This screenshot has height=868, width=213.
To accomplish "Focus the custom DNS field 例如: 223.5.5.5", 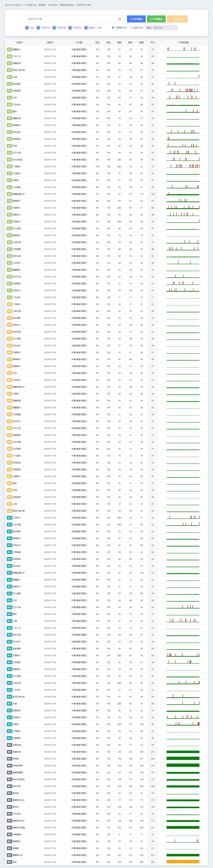I will [x=162, y=28].
